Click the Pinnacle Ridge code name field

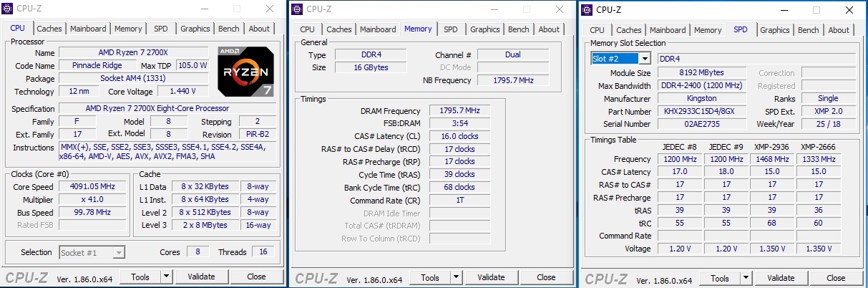(x=97, y=65)
